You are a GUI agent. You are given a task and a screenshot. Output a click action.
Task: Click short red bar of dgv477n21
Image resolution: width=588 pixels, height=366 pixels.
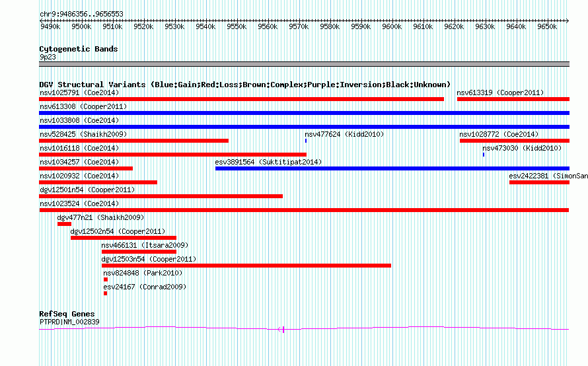point(64,224)
